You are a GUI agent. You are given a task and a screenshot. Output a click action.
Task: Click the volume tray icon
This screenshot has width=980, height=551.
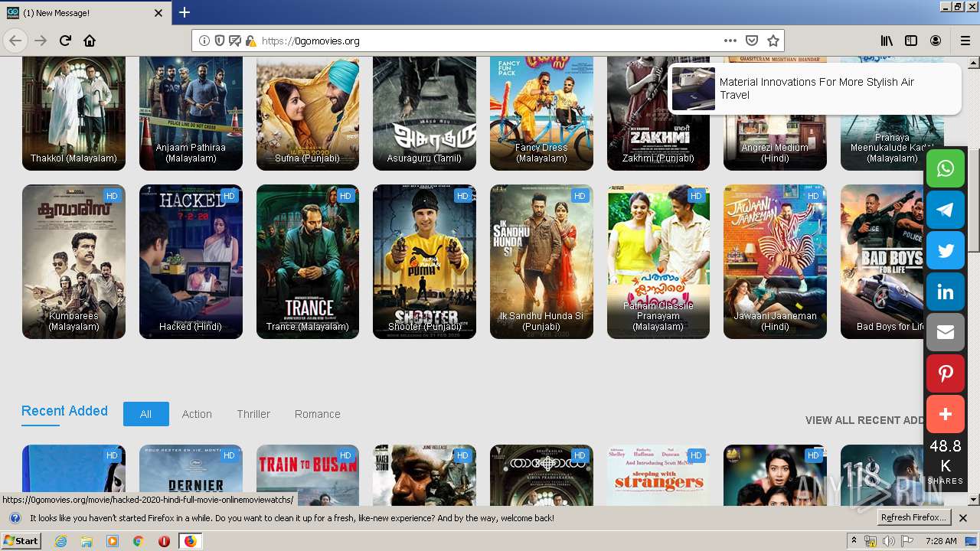point(888,541)
